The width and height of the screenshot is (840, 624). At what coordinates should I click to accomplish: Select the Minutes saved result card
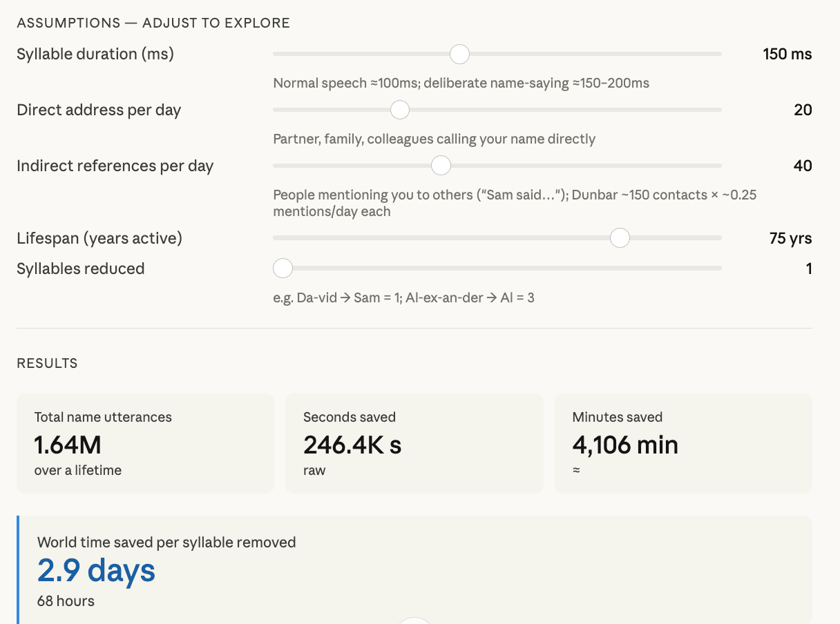(682, 443)
